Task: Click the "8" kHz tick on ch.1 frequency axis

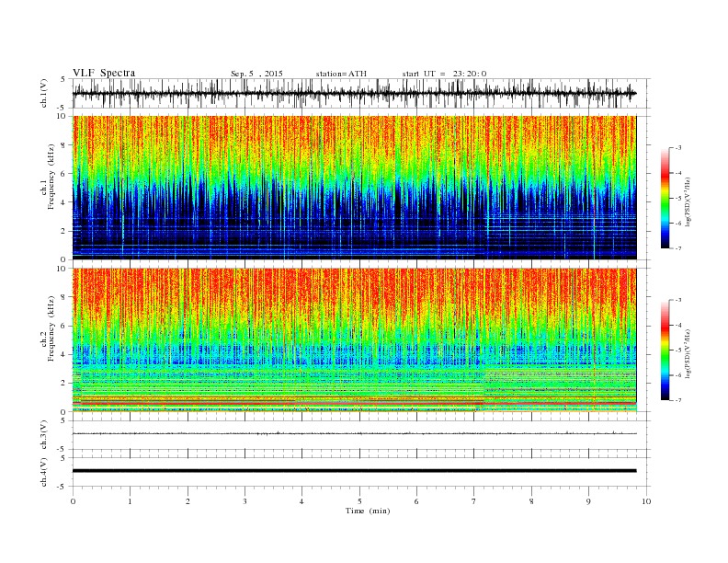Action: pyautogui.click(x=63, y=145)
